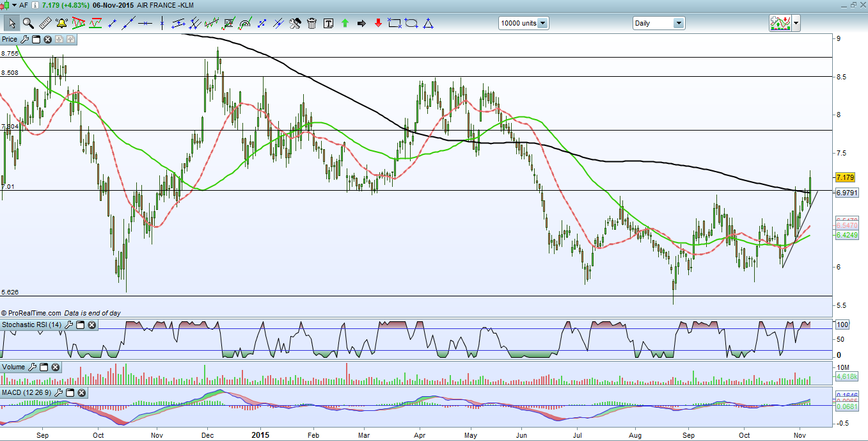This screenshot has height=441, width=868.
Task: Open MACD panel wrench settings
Action: pos(59,392)
